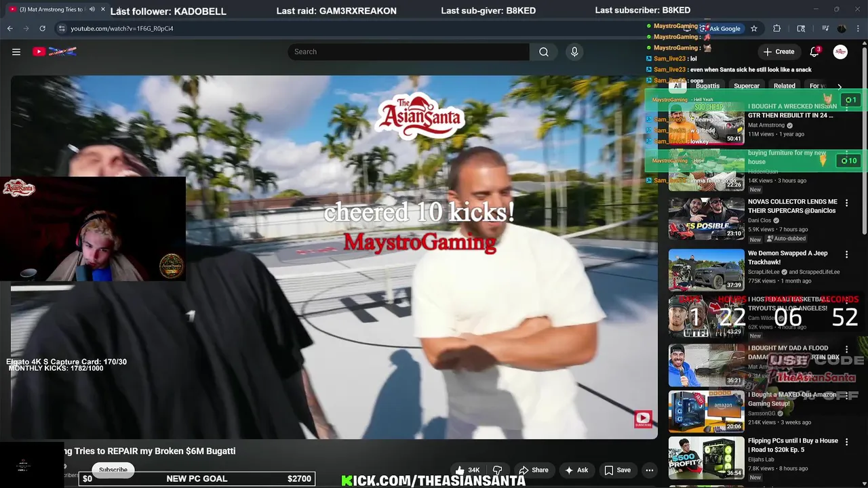Image resolution: width=868 pixels, height=488 pixels.
Task: Open the Wrecked Nissan GTR thumbnail
Action: click(706, 123)
